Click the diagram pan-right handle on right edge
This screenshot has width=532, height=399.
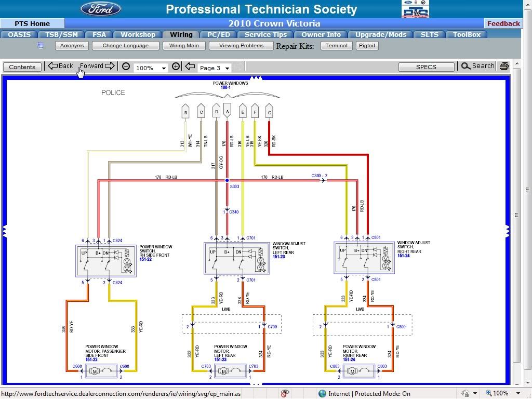point(508,230)
